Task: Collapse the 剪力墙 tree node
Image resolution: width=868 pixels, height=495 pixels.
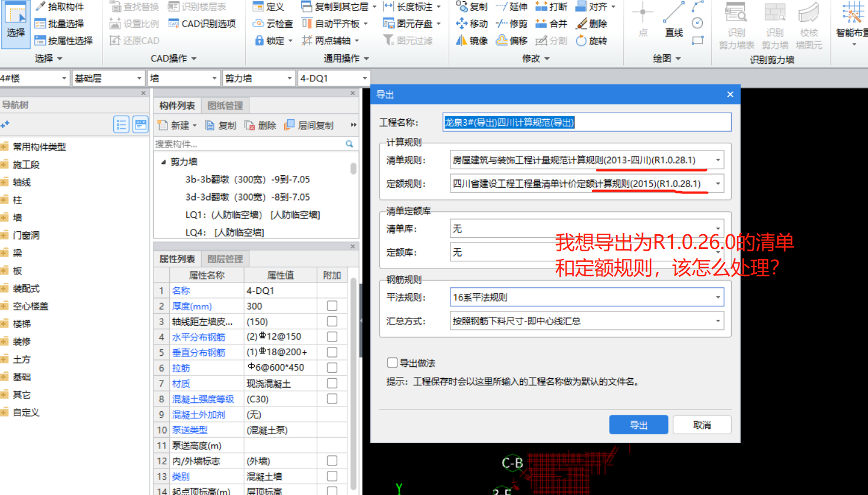Action: pos(163,162)
